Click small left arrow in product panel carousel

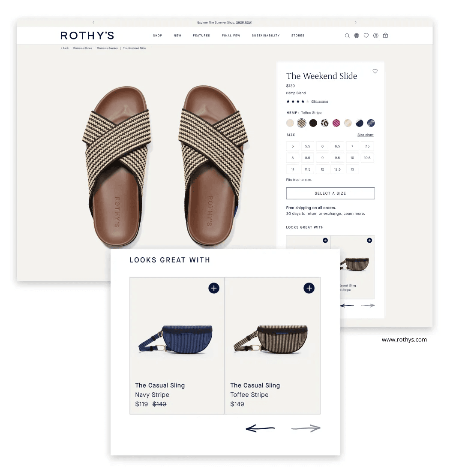[347, 306]
